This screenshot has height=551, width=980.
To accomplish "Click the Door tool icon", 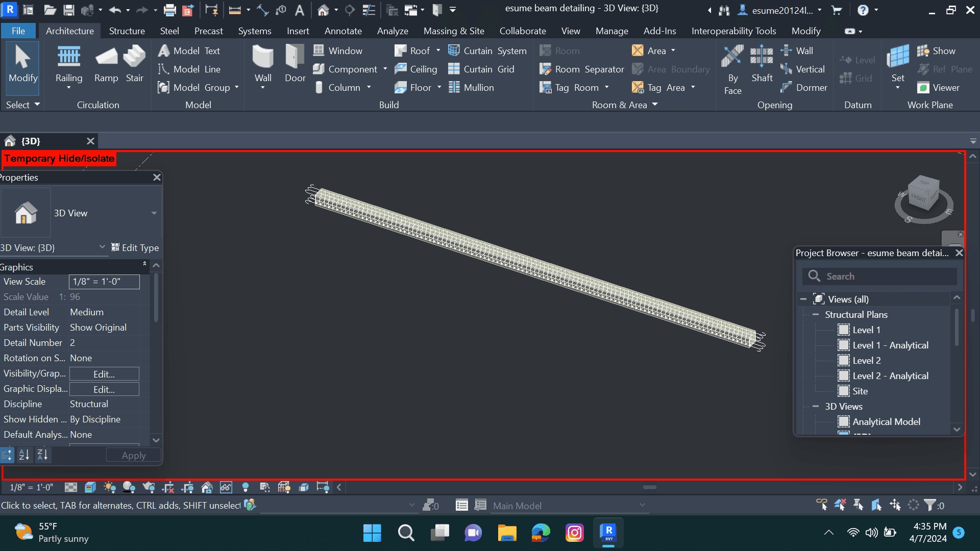I will pyautogui.click(x=295, y=57).
